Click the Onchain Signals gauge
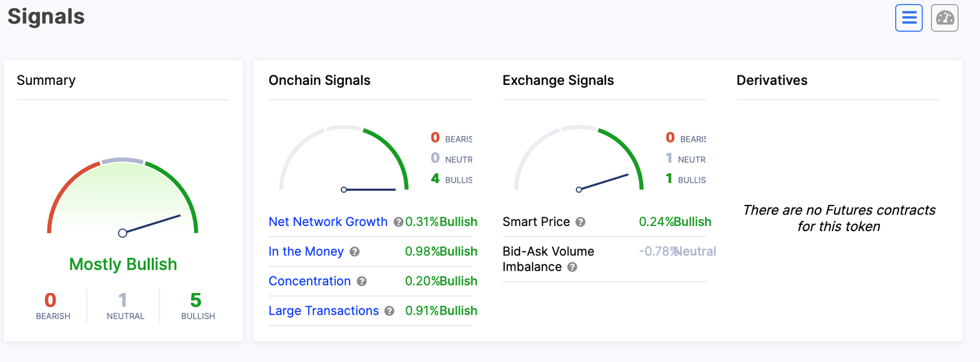The height and width of the screenshot is (362, 980). 344,160
